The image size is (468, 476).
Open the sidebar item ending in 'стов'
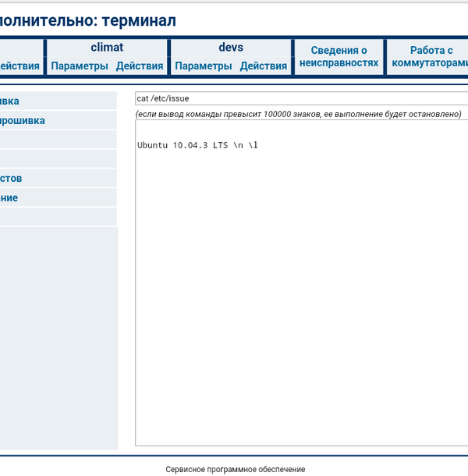[x=11, y=179]
